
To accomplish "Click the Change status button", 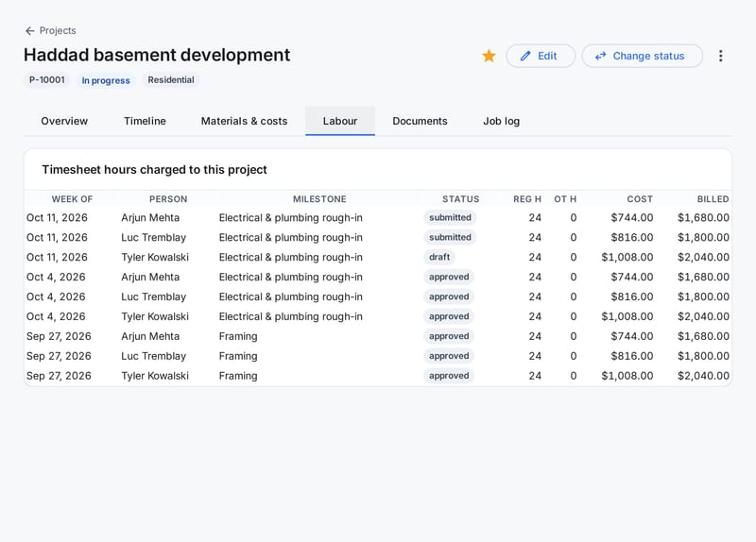I will (x=642, y=56).
